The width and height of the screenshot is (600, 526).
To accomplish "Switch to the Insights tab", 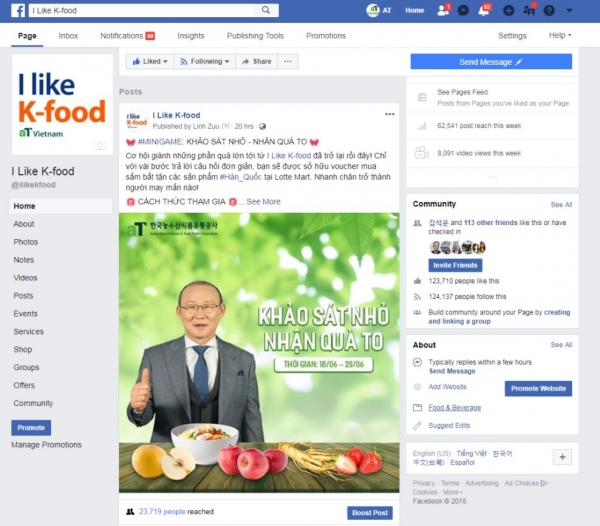I will coord(191,36).
